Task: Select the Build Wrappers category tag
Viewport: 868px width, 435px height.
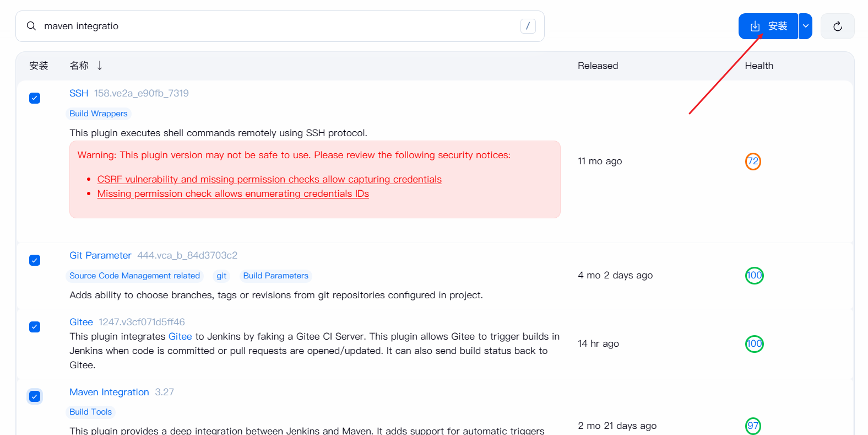Action: 99,114
